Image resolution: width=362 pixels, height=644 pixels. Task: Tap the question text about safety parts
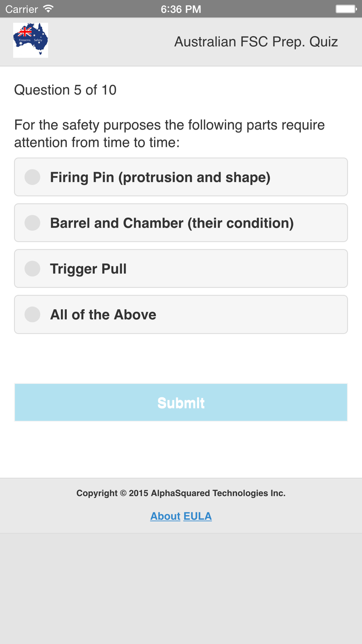coord(169,134)
